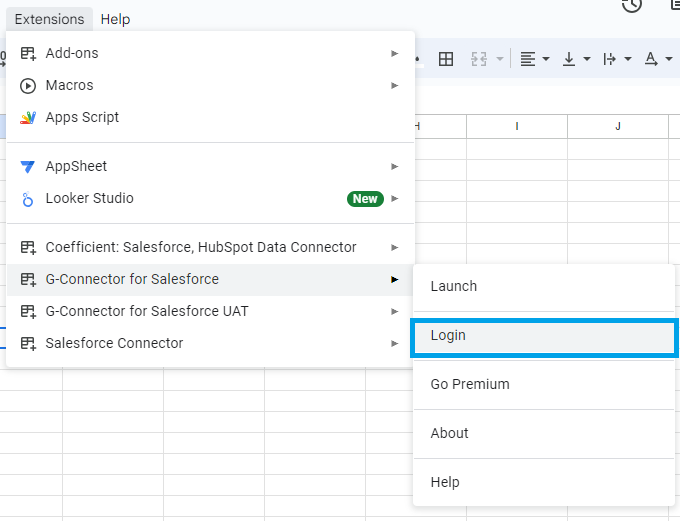Screen dimensions: 680x521
Task: Click the AppSheet icon in menu
Action: 28,167
